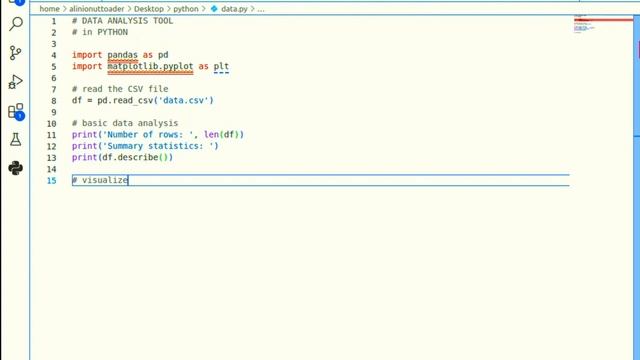640x360 pixels.
Task: Open the Source Control view
Action: [x=16, y=53]
